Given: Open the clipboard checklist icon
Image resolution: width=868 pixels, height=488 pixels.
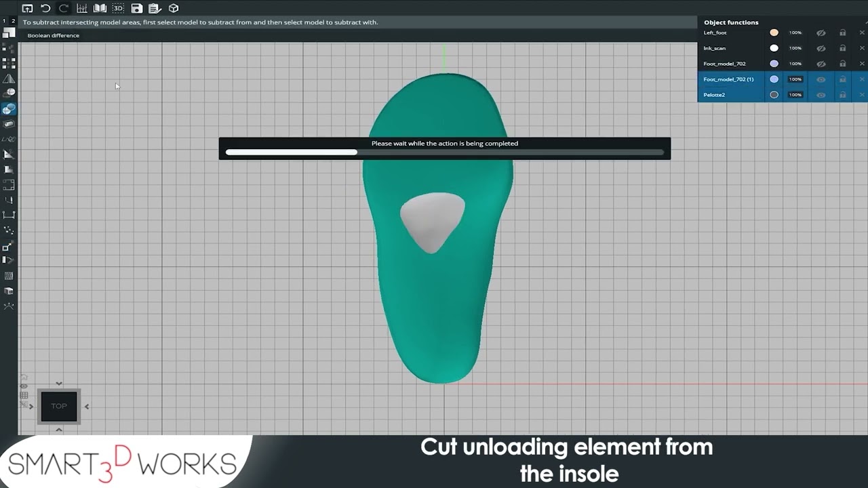Looking at the screenshot, I should click(x=155, y=9).
